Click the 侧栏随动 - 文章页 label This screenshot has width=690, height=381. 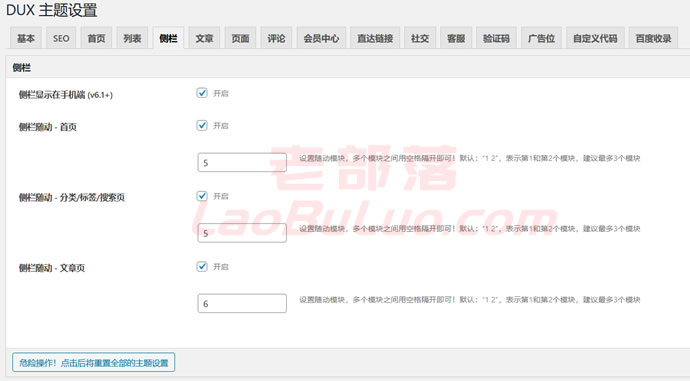pos(51,268)
